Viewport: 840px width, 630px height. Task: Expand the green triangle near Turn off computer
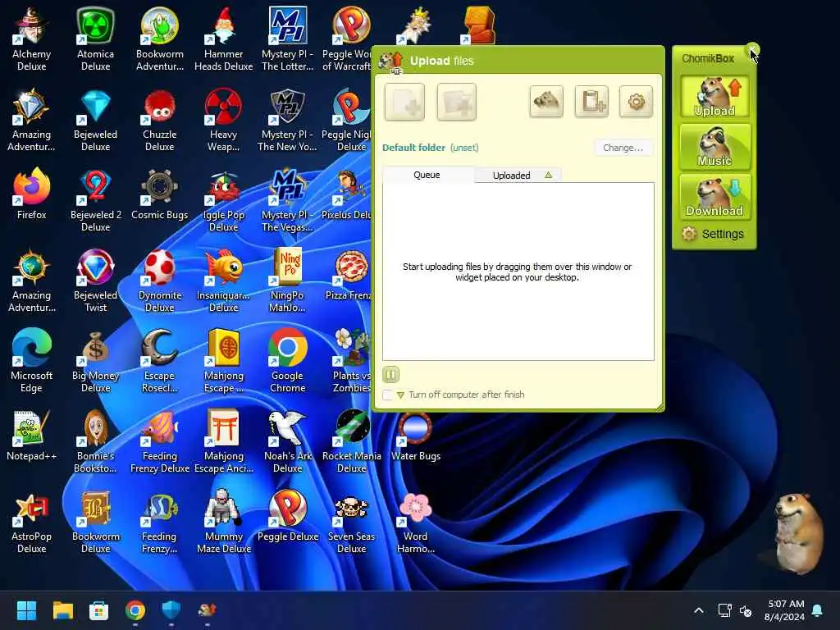click(400, 395)
